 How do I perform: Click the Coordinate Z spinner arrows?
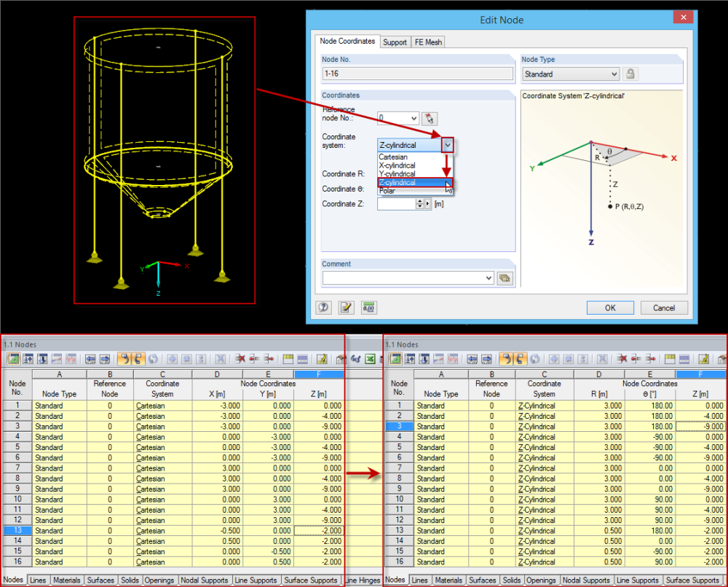pos(419,205)
